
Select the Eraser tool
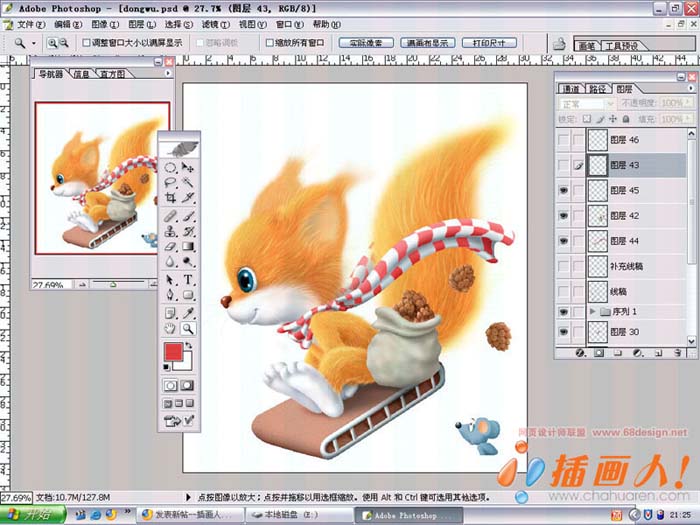click(170, 246)
